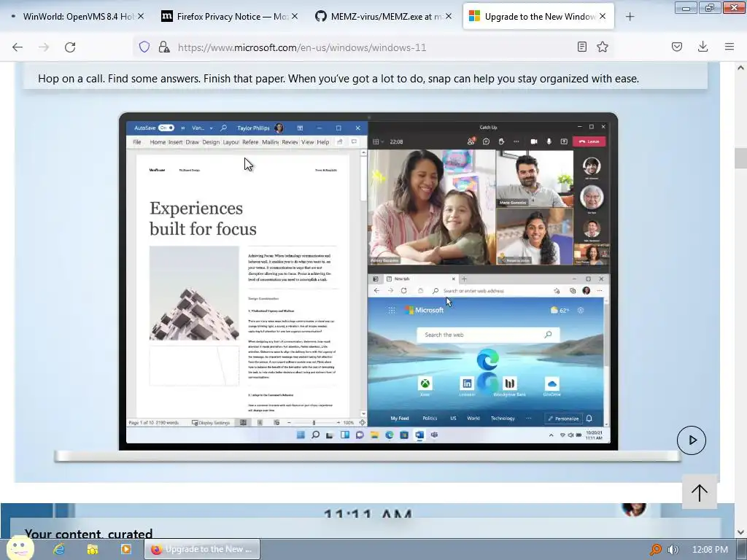Click the 'Your content, curated' heading
This screenshot has width=747, height=560.
[88, 534]
